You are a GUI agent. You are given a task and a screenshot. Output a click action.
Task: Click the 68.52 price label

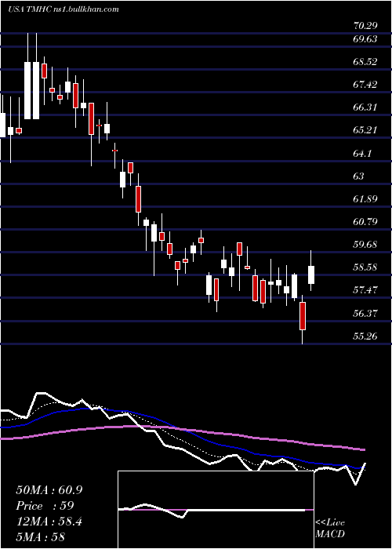(366, 62)
